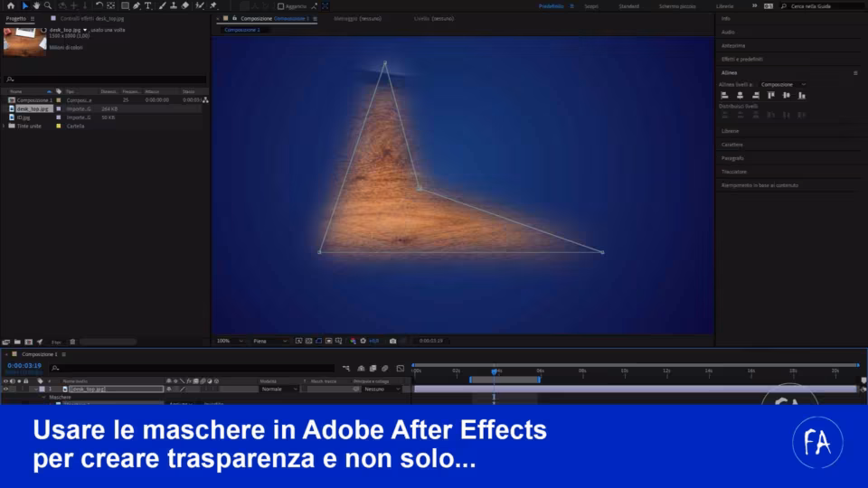This screenshot has width=868, height=488.
Task: Select the Roto Brush tool
Action: click(200, 5)
